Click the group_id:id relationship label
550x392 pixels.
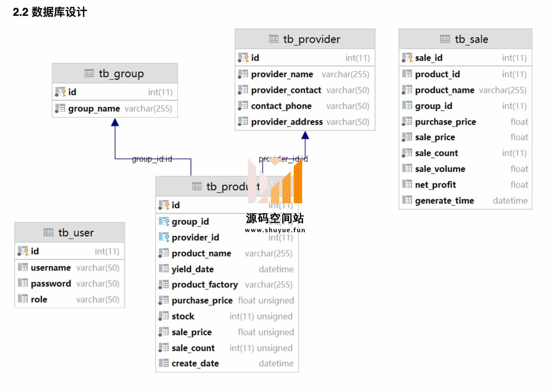click(x=152, y=159)
